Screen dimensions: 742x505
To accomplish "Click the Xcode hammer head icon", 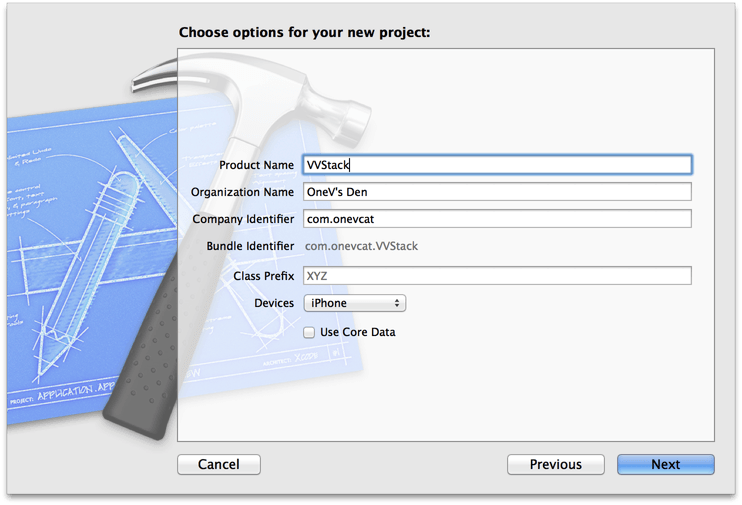I will (250, 90).
